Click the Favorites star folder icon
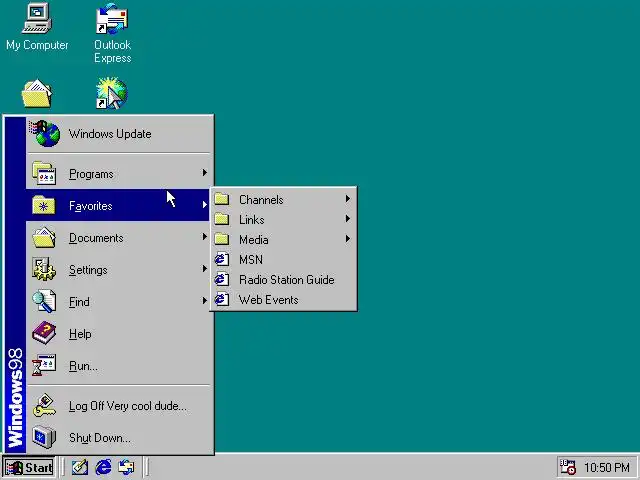This screenshot has width=640, height=480. point(44,205)
